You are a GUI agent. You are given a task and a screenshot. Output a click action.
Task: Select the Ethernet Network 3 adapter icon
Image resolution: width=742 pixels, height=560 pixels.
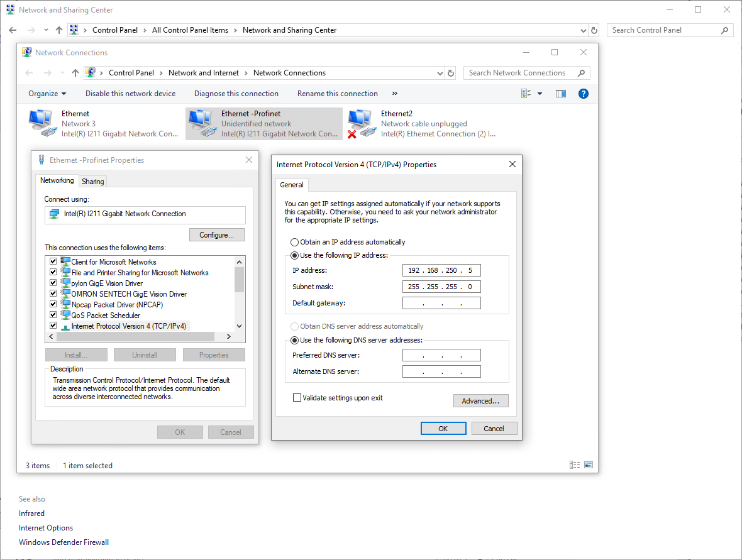pyautogui.click(x=41, y=123)
